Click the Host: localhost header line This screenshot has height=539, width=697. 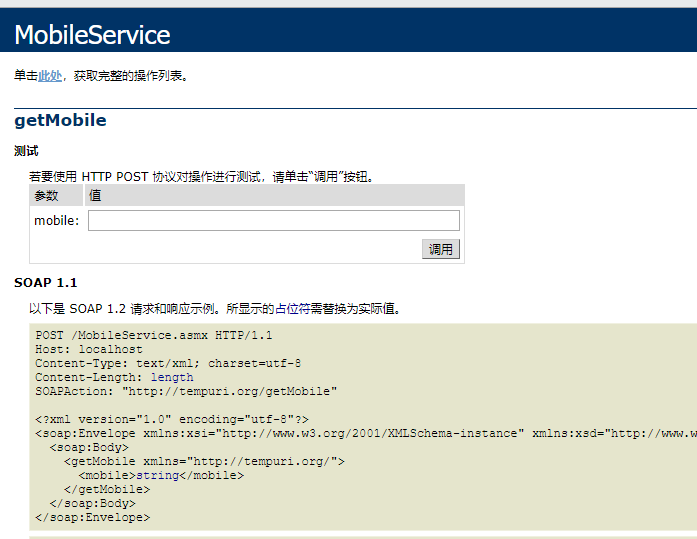[x=89, y=350]
